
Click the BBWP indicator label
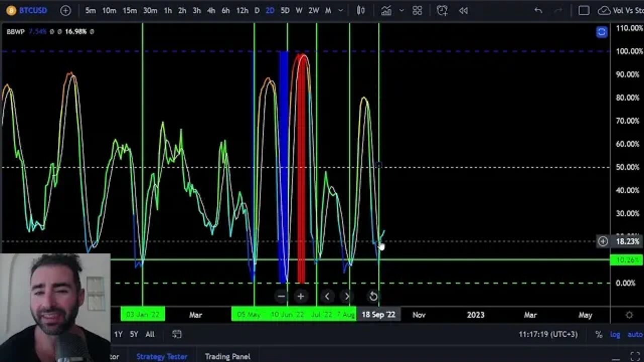(x=16, y=31)
